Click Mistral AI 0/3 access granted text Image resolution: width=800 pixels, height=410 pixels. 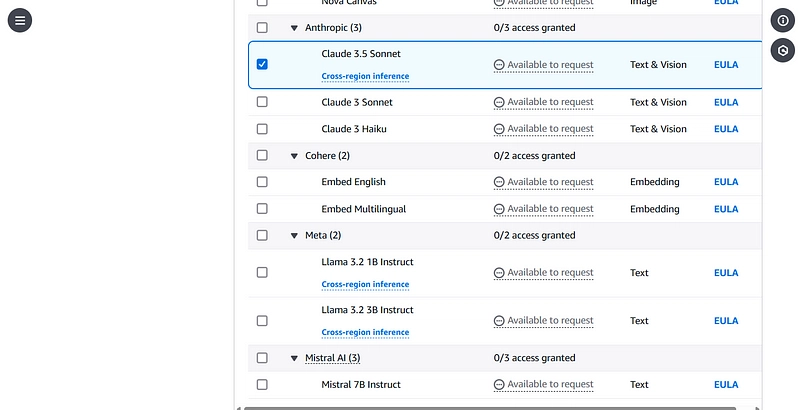[534, 358]
